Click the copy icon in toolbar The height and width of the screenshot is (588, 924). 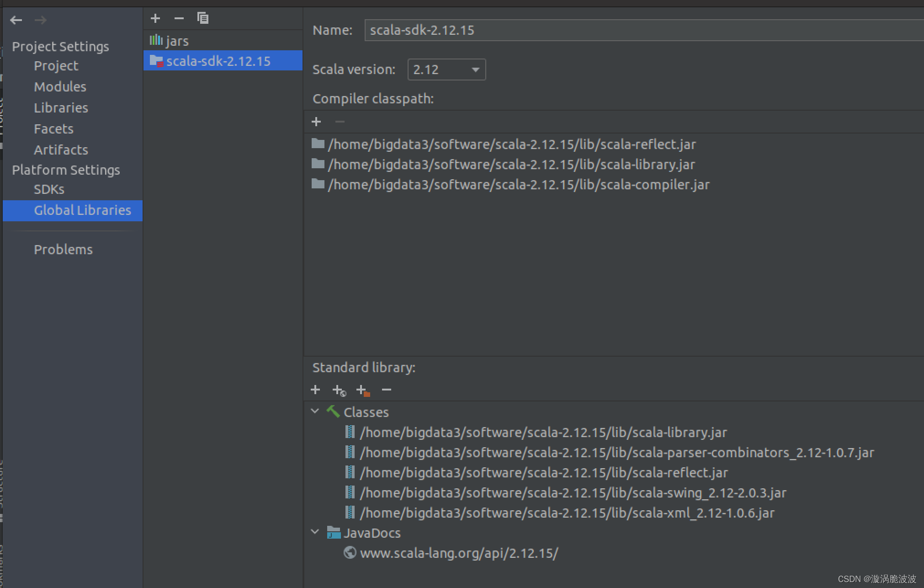[x=202, y=18]
